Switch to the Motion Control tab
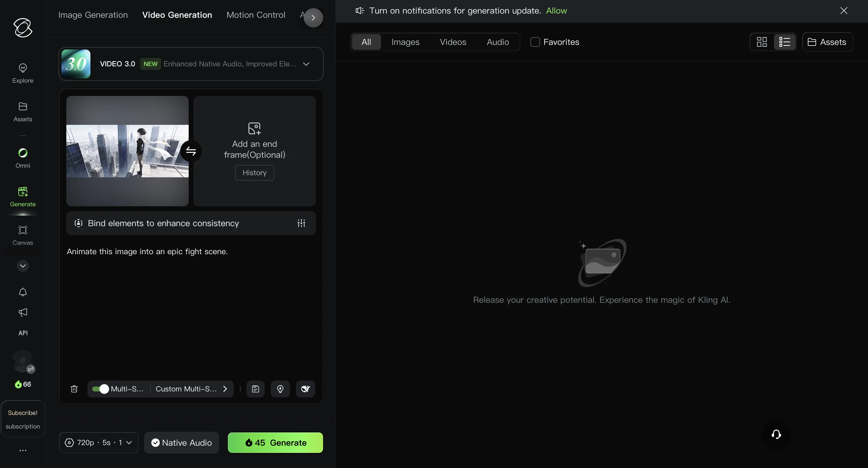868x468 pixels. (x=255, y=15)
